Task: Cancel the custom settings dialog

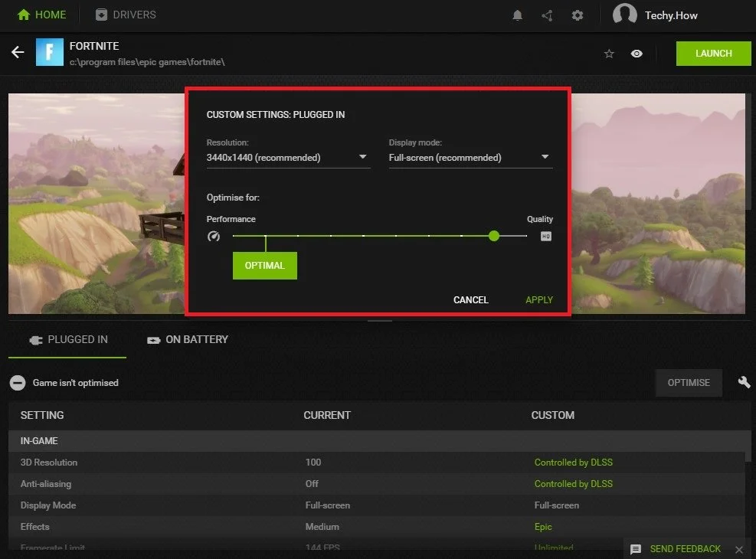Action: [x=470, y=299]
